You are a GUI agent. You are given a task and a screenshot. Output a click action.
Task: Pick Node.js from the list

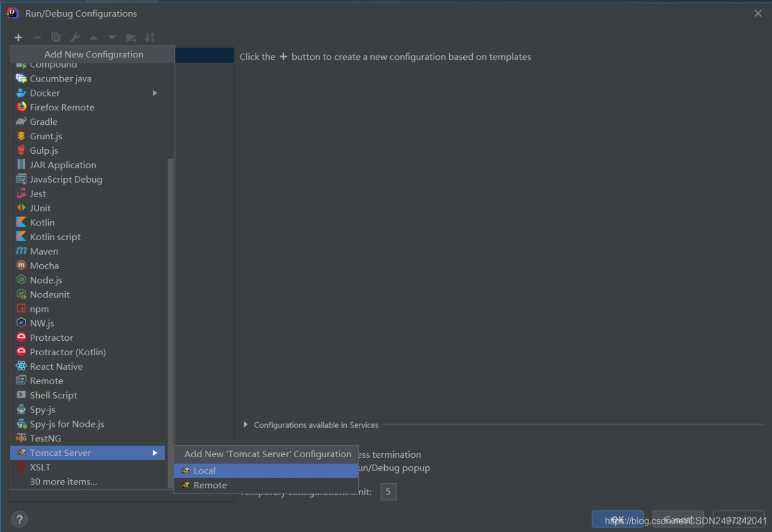(x=87, y=280)
